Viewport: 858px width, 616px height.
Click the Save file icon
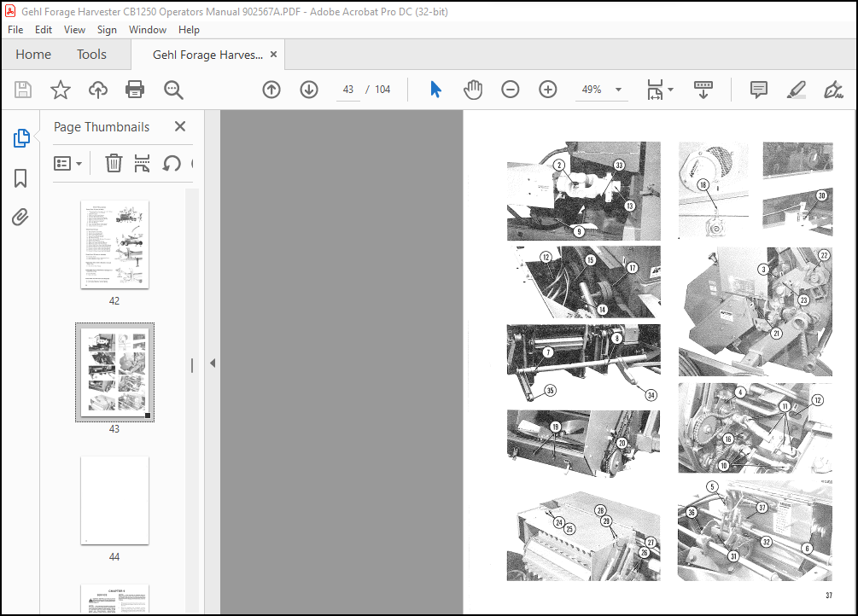(23, 90)
